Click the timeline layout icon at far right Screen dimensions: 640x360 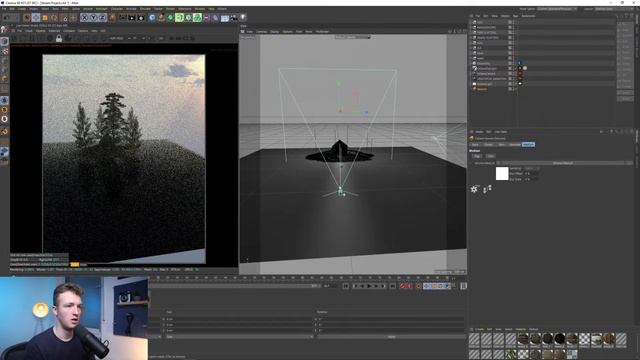(463, 286)
